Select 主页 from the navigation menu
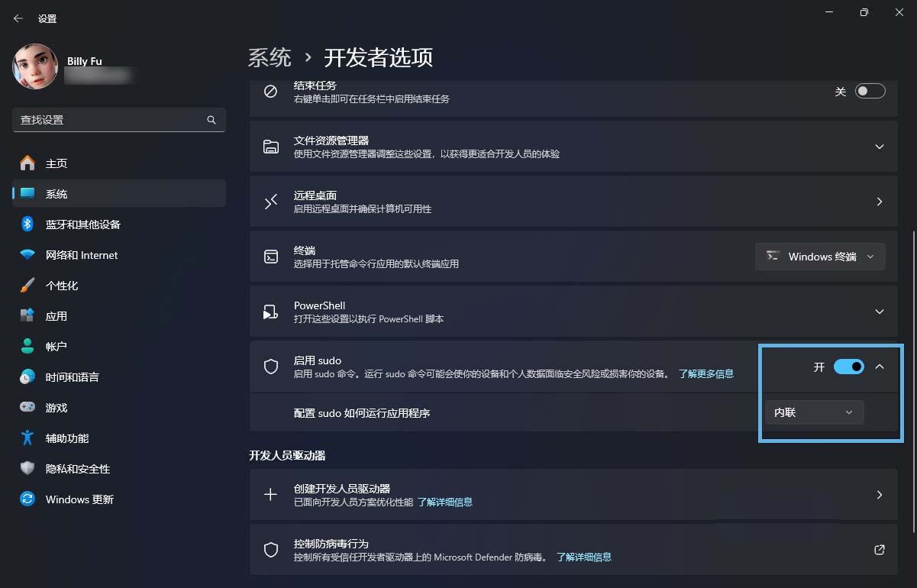The height and width of the screenshot is (588, 917). point(57,163)
